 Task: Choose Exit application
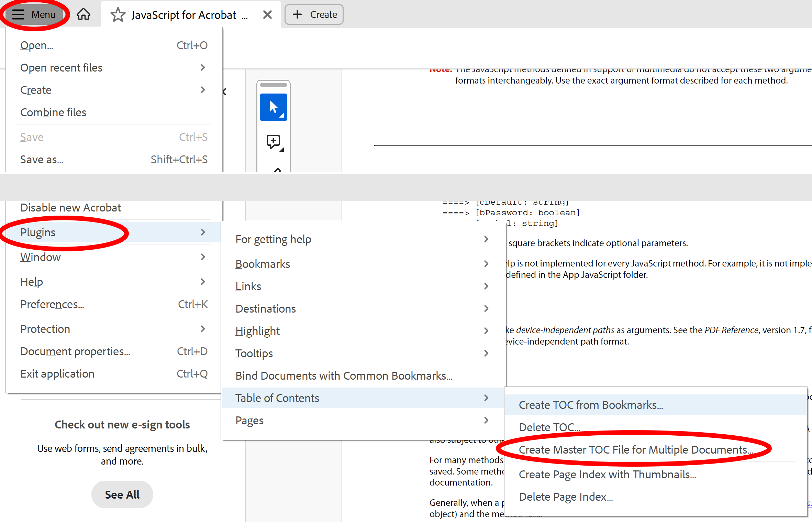click(114, 373)
